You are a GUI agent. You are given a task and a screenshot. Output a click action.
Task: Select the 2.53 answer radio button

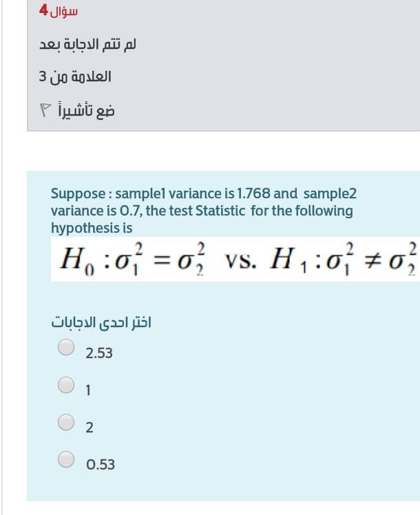tap(66, 347)
